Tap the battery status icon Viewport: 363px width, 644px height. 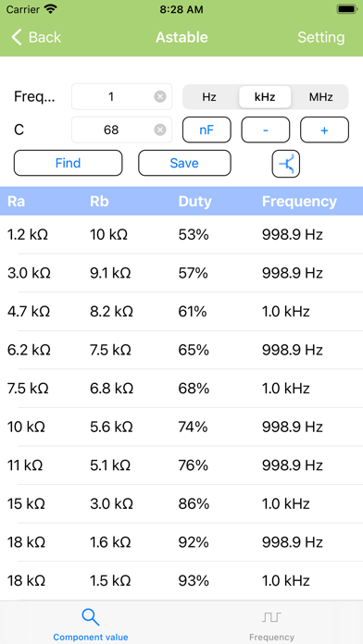347,9
